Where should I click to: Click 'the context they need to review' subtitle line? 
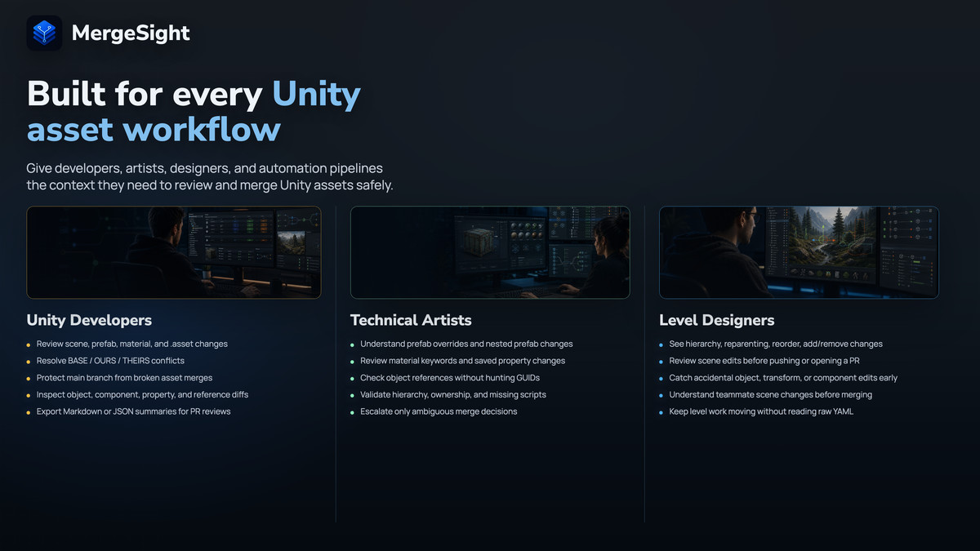[210, 186]
